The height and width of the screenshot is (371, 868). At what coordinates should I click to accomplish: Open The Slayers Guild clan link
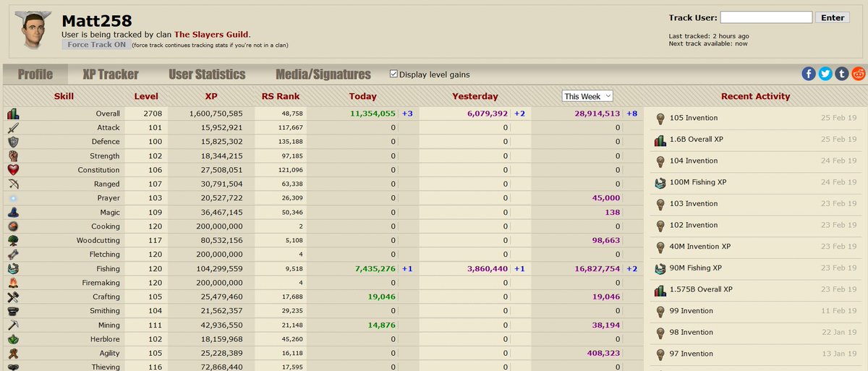click(212, 34)
